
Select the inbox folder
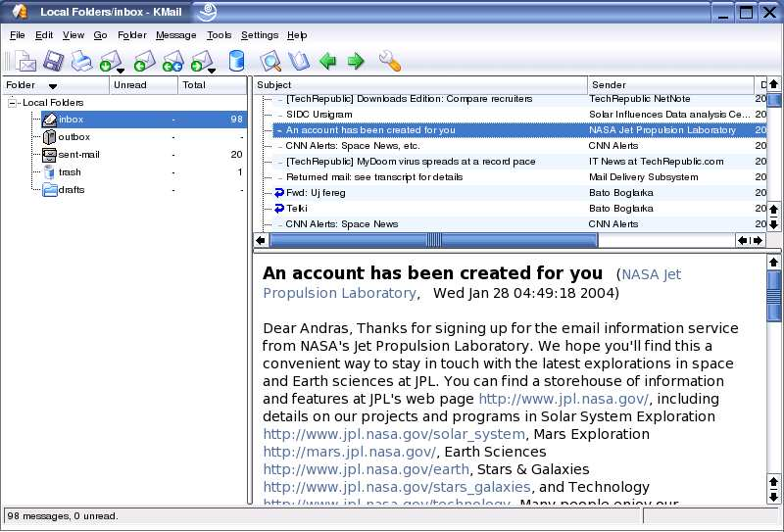144,120
